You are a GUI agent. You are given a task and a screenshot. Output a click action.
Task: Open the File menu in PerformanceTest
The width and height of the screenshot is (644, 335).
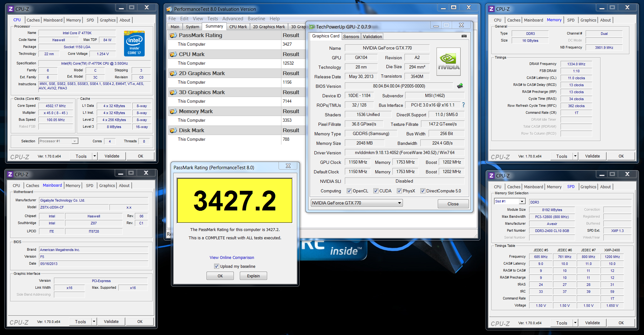pyautogui.click(x=172, y=19)
